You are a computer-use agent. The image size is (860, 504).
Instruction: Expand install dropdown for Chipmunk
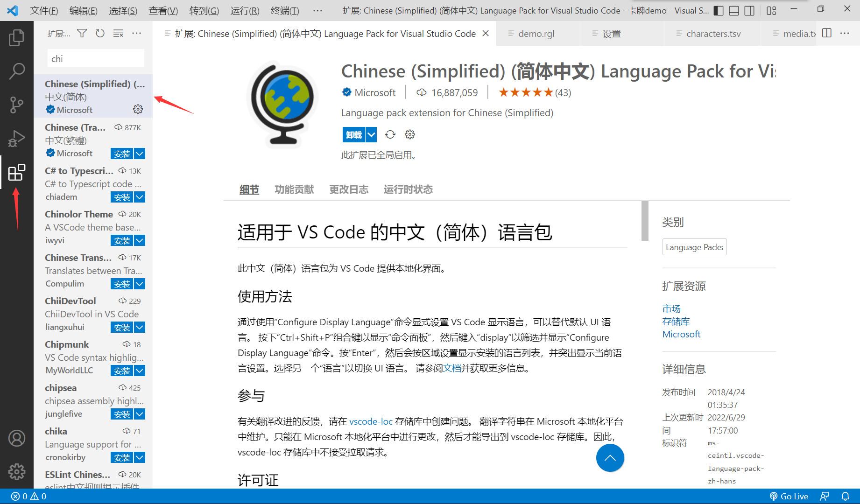[140, 371]
